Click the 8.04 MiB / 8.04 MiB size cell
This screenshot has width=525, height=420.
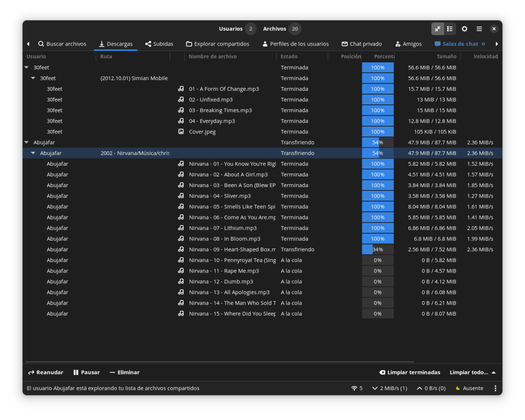tap(432, 207)
